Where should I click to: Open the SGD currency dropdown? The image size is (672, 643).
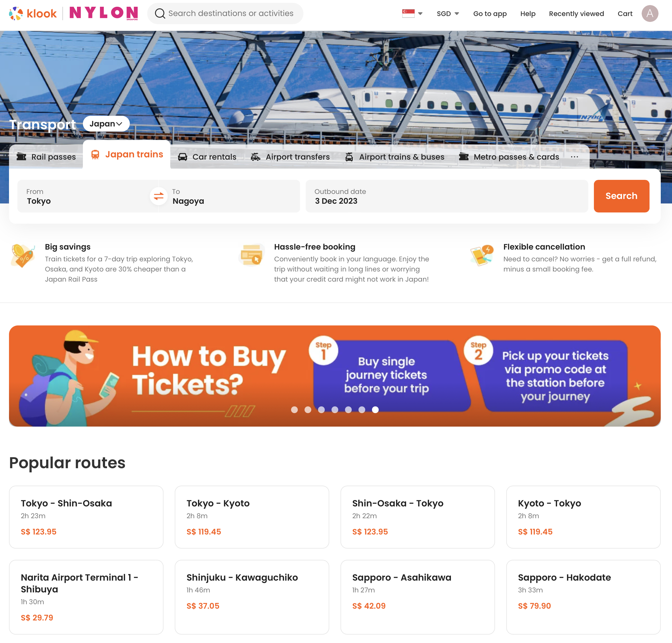click(x=448, y=14)
